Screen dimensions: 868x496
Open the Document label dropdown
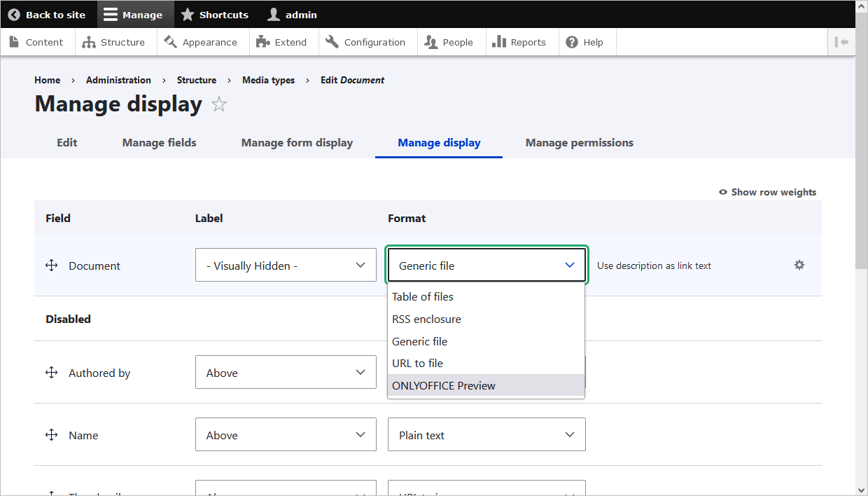[x=286, y=266]
